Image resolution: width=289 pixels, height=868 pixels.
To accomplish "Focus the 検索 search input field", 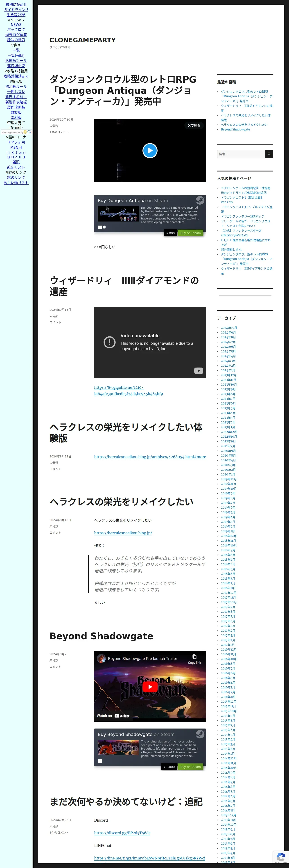I will point(241,154).
